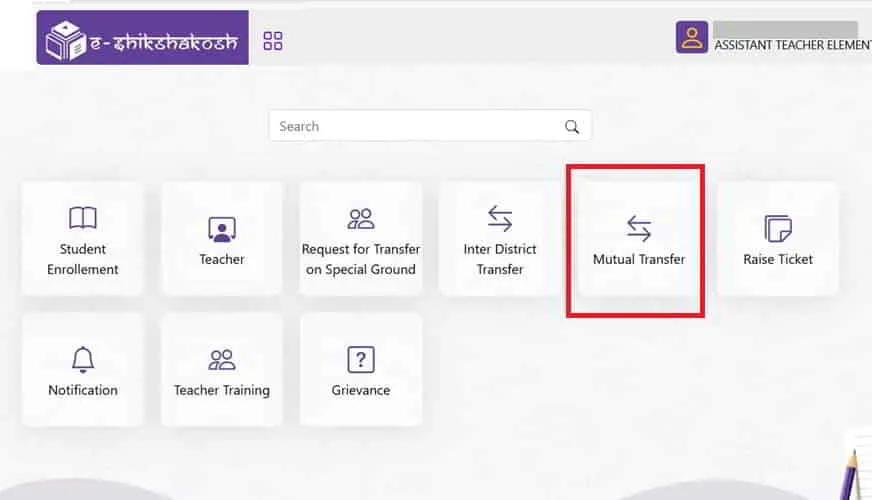Click the sticky note Raise Ticket icon

pyautogui.click(x=778, y=229)
